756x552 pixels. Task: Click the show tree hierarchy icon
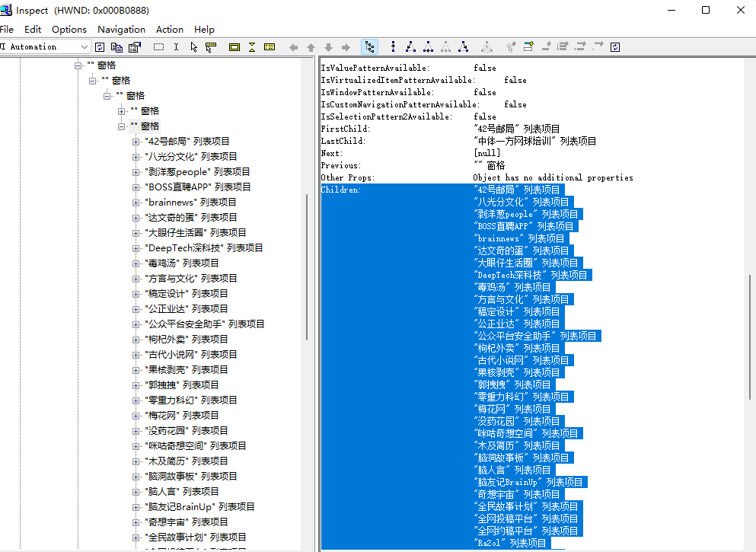pos(369,47)
